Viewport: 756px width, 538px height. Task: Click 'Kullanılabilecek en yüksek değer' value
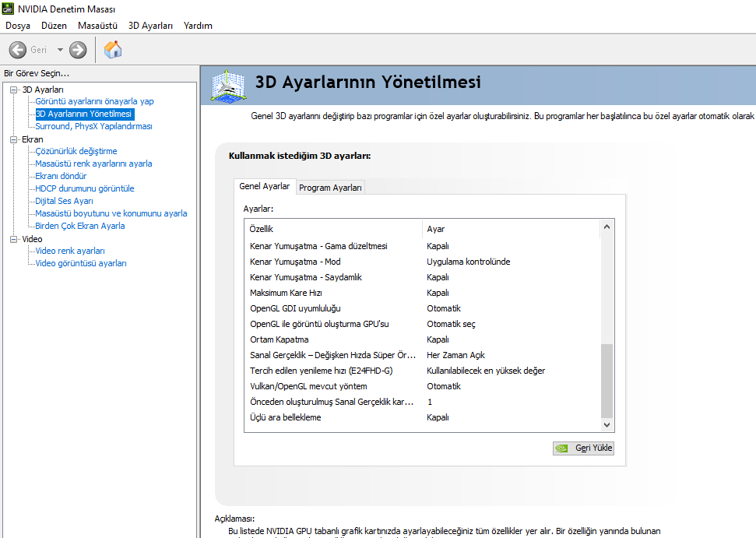click(486, 371)
